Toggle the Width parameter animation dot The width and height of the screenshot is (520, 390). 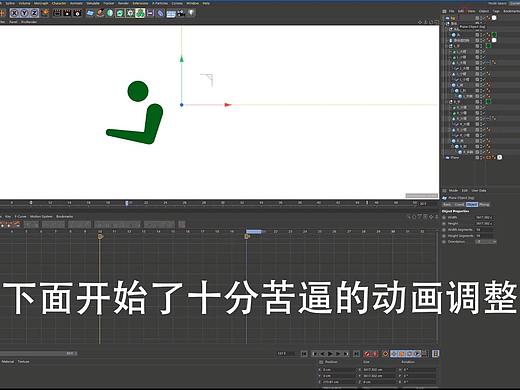tap(444, 217)
